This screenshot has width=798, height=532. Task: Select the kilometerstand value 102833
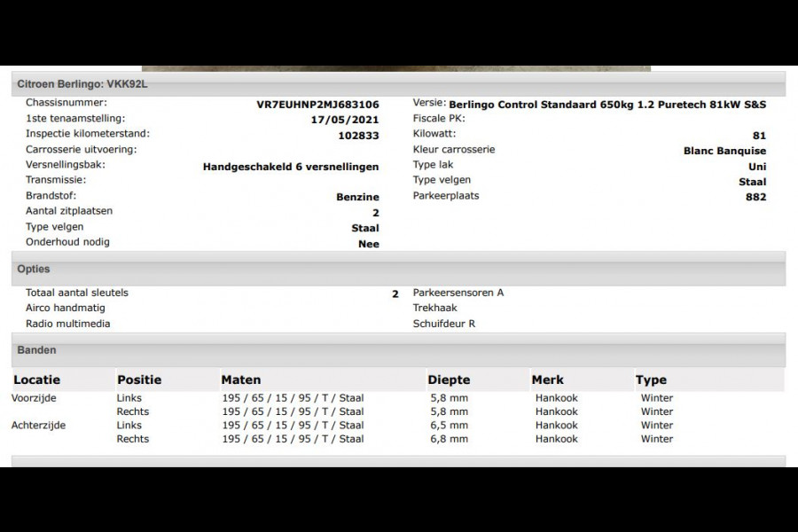tap(359, 136)
